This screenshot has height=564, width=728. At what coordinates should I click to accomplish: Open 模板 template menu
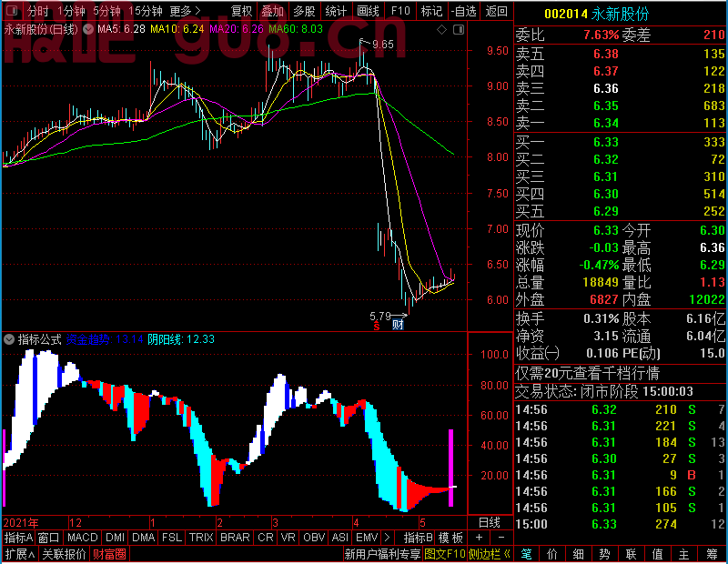(x=450, y=538)
